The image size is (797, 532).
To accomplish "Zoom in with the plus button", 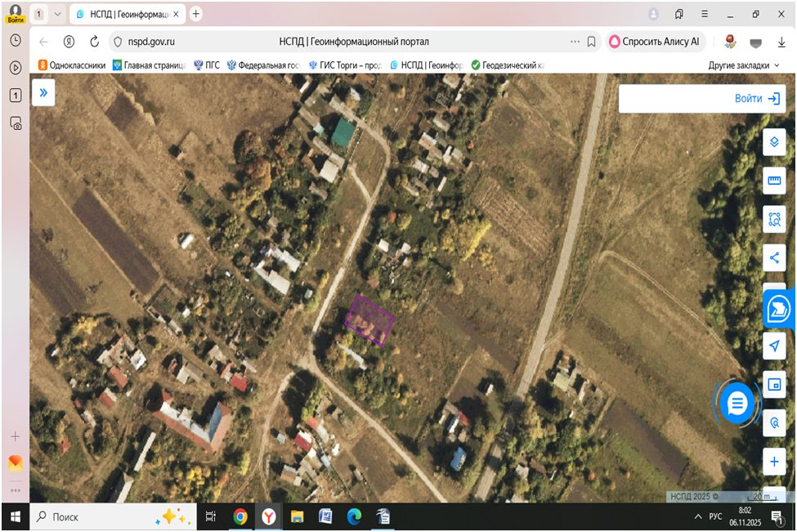I will 773,462.
